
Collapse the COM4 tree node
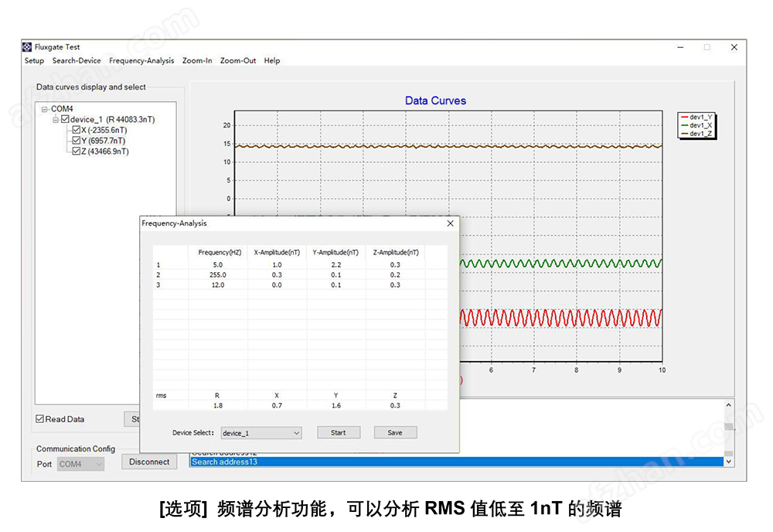[x=45, y=109]
